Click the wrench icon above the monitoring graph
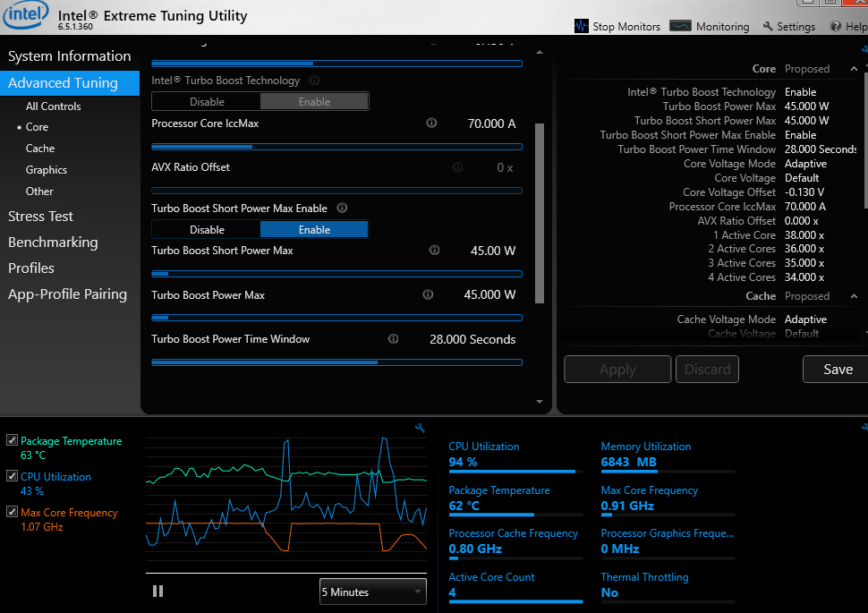Image resolution: width=868 pixels, height=613 pixels. (x=421, y=428)
